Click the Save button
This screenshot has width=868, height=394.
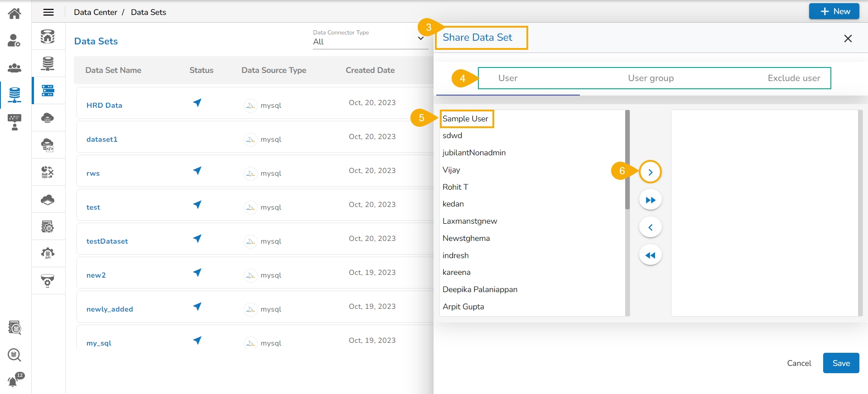840,363
